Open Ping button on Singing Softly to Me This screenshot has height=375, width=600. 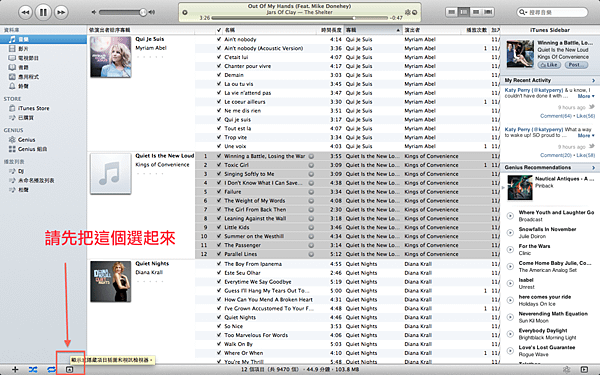[x=311, y=174]
